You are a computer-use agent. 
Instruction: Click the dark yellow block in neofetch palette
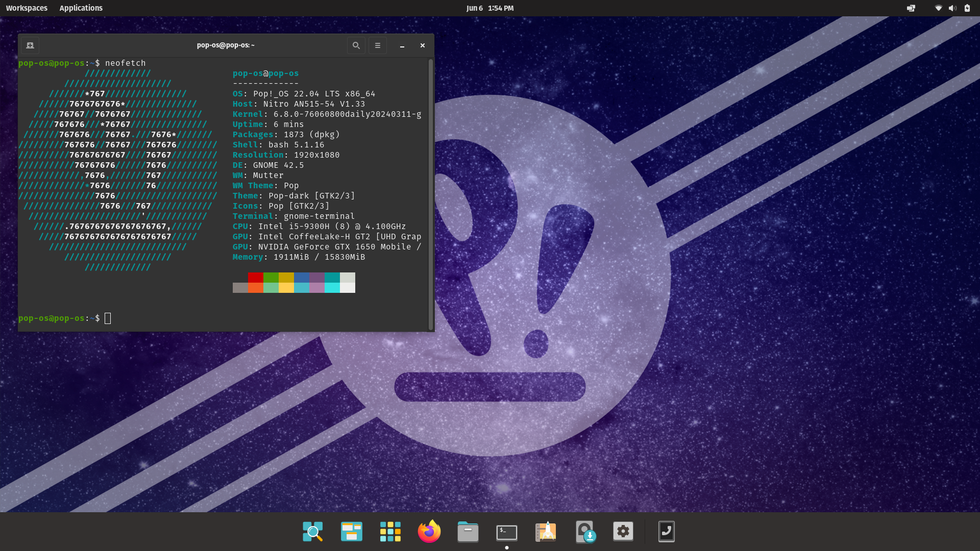[286, 278]
